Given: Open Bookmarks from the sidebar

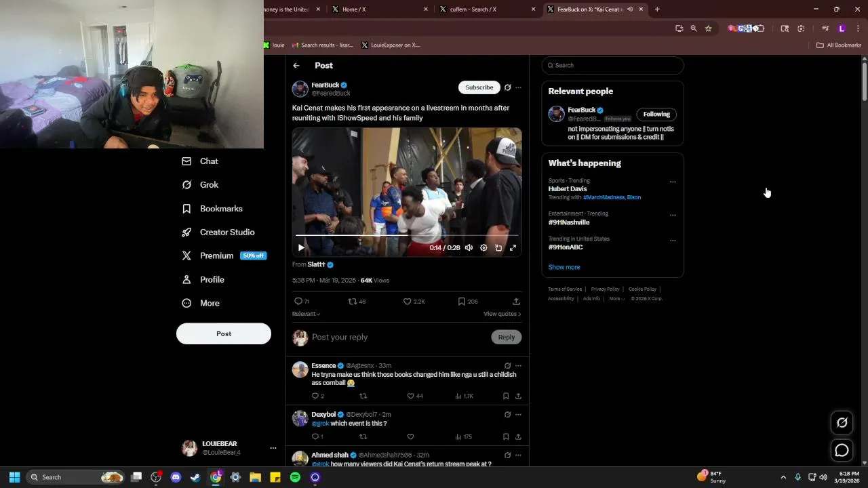Looking at the screenshot, I should (212, 209).
